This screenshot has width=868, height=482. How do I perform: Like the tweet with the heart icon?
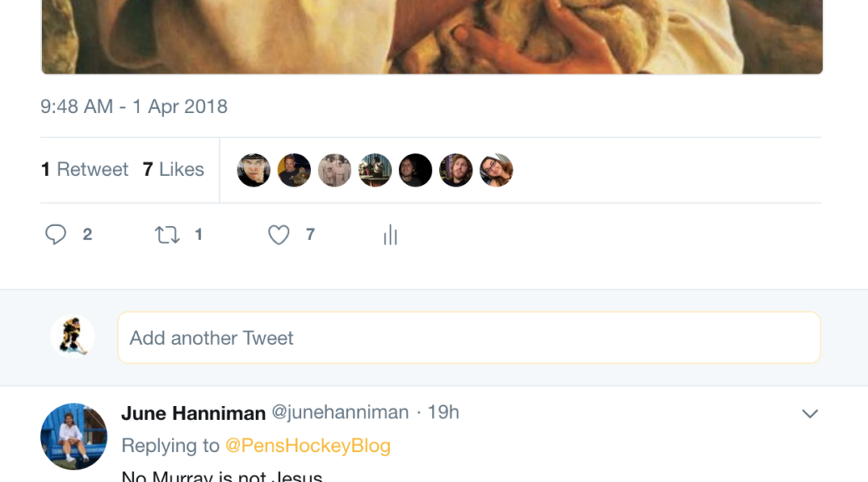point(278,235)
